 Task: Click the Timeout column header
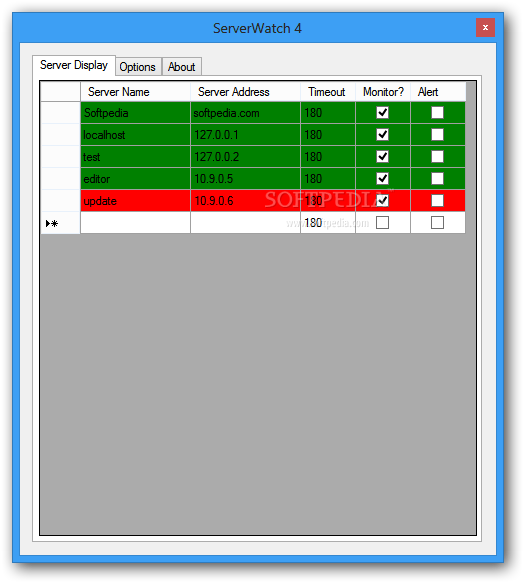328,92
